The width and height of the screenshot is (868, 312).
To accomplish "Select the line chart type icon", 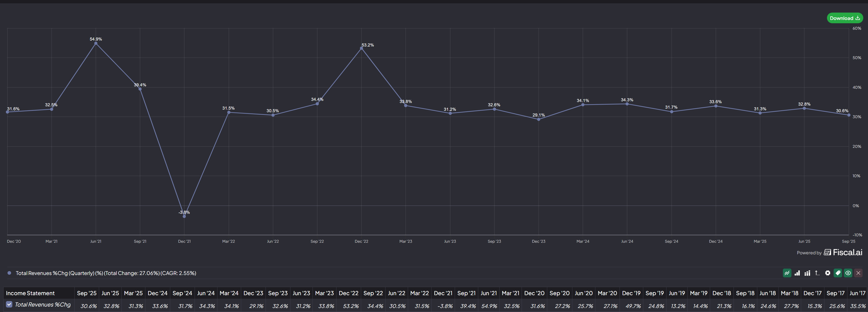I will click(787, 273).
